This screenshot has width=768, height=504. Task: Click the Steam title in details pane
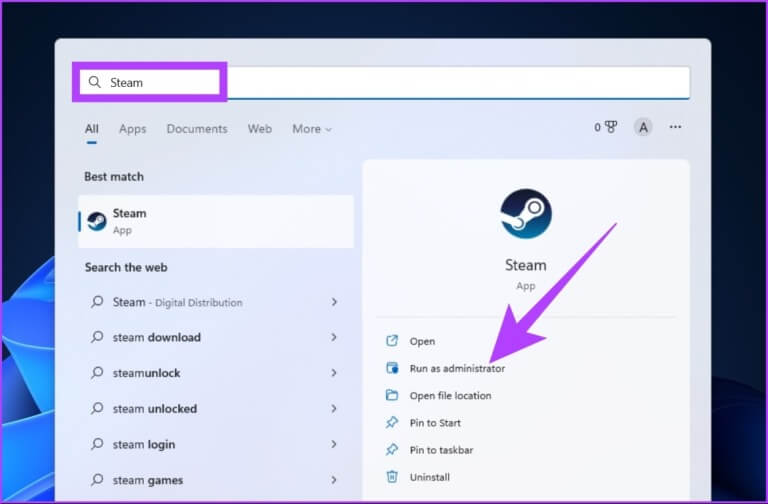(x=526, y=265)
